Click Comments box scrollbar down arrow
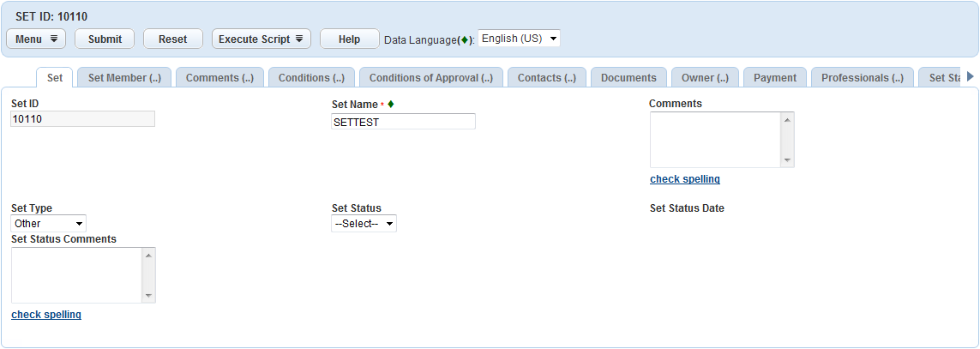 click(x=787, y=160)
